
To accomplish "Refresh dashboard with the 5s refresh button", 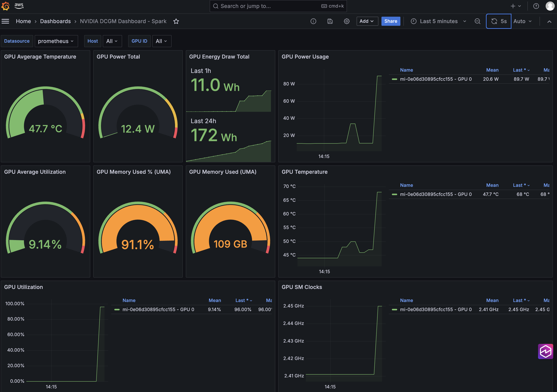I will point(499,21).
